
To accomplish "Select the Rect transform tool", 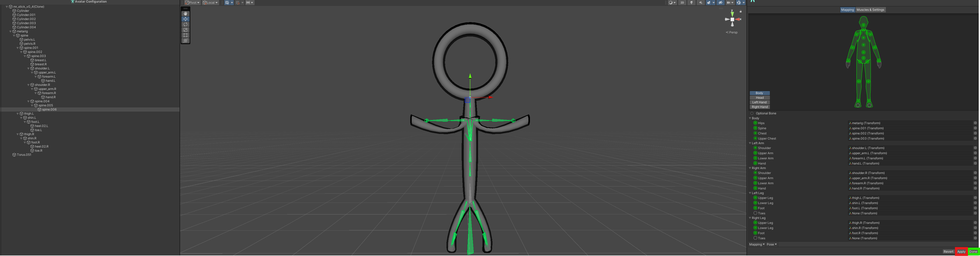I will coord(185,35).
